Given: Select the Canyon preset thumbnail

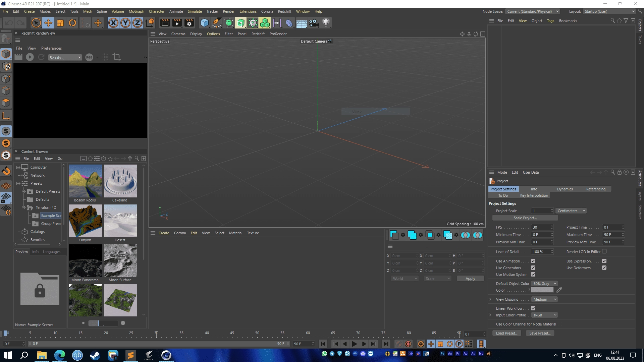Looking at the screenshot, I should (x=85, y=221).
